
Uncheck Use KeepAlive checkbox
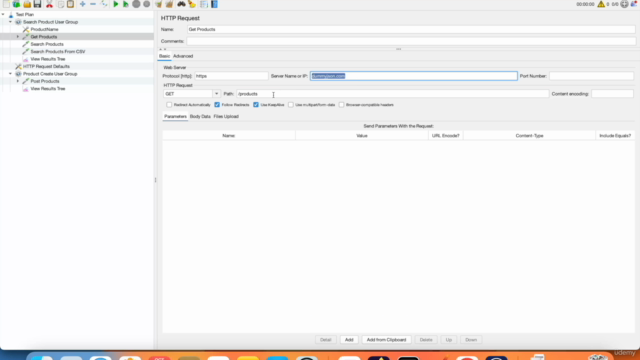[256, 105]
